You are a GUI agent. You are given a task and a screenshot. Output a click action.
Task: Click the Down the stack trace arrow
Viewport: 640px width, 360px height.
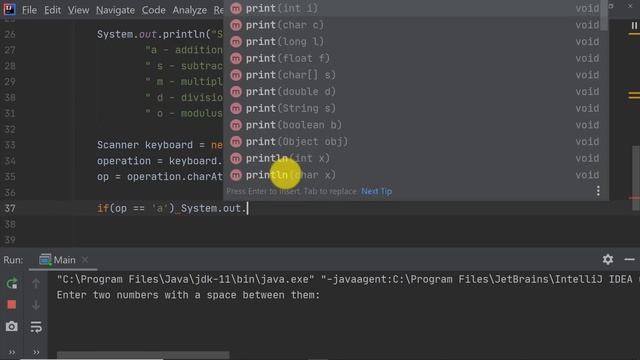(36, 304)
